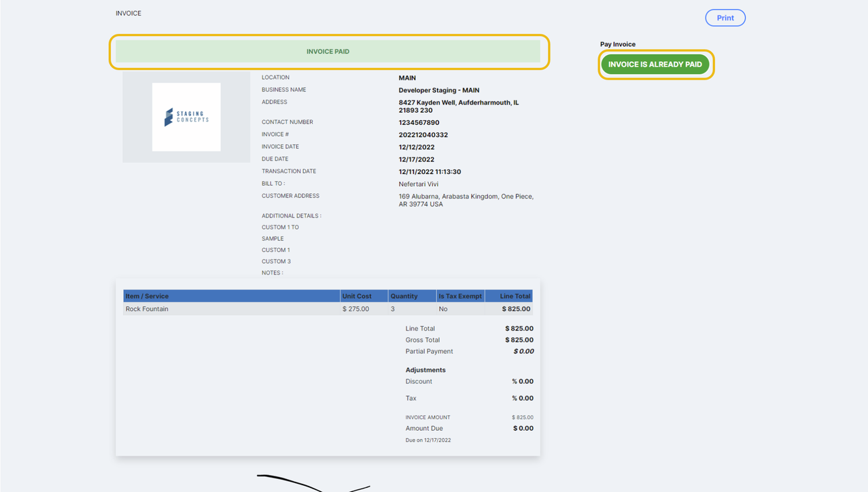The image size is (868, 492).
Task: Click invoice number 202212040332
Action: [423, 135]
